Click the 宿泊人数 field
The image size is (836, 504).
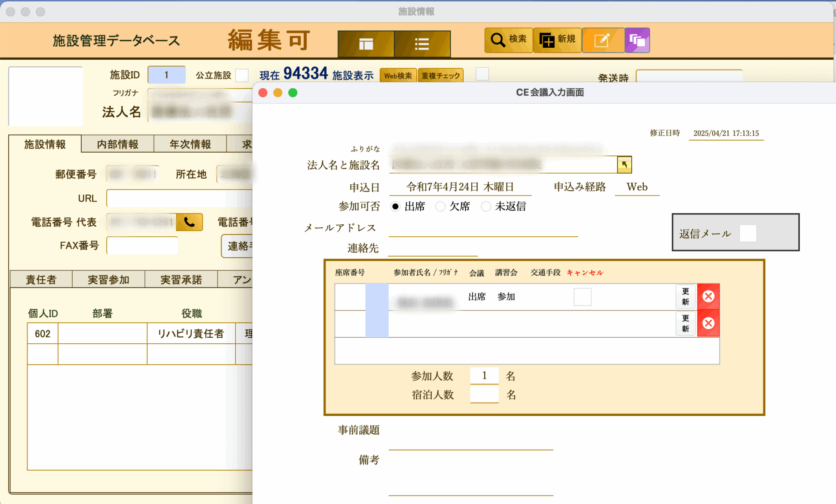tap(484, 394)
